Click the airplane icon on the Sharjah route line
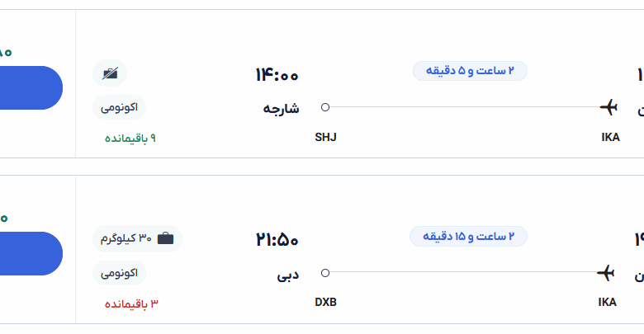Image resolution: width=644 pixels, height=334 pixels. pyautogui.click(x=608, y=107)
